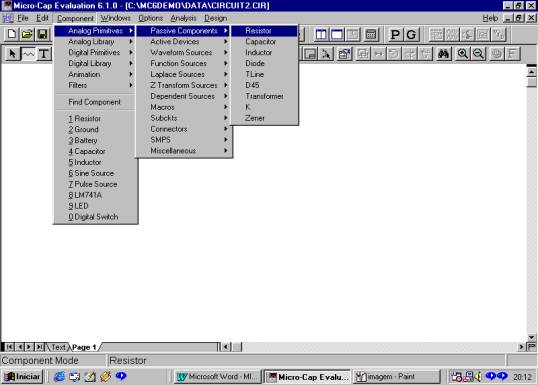Click the Resistor status bar text
This screenshot has height=385, width=538.
[128, 361]
